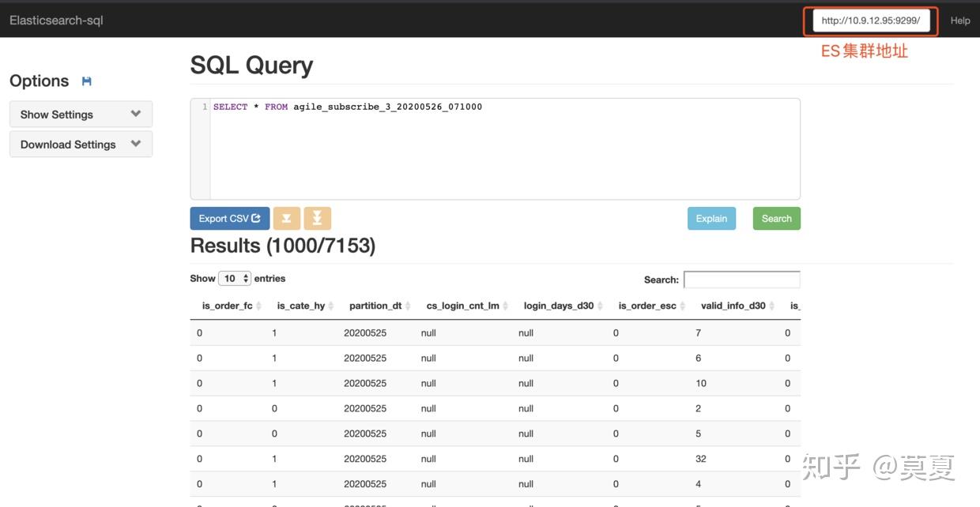Click the green Search button
Viewport: 980px width, 507px height.
pyautogui.click(x=776, y=219)
